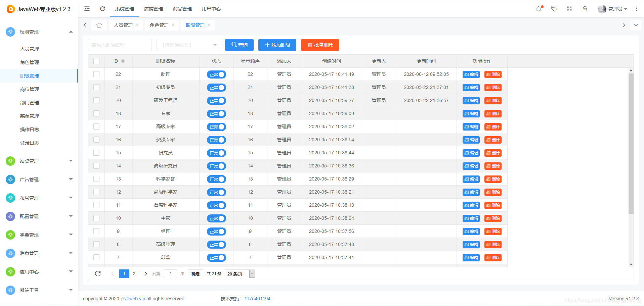Go to next page arrow in pagination
644x306 pixels.
point(145,274)
